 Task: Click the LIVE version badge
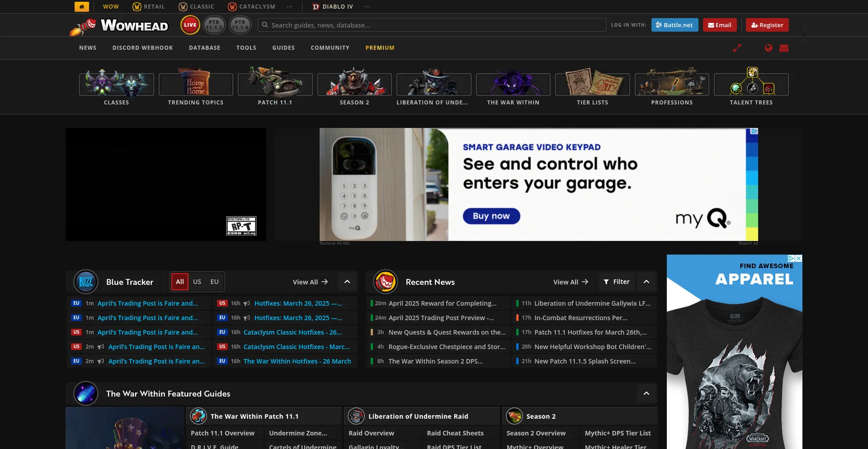(190, 25)
